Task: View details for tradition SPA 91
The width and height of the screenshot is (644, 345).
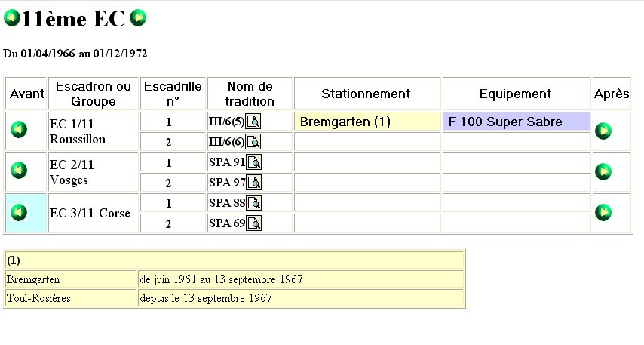Action: pyautogui.click(x=253, y=162)
